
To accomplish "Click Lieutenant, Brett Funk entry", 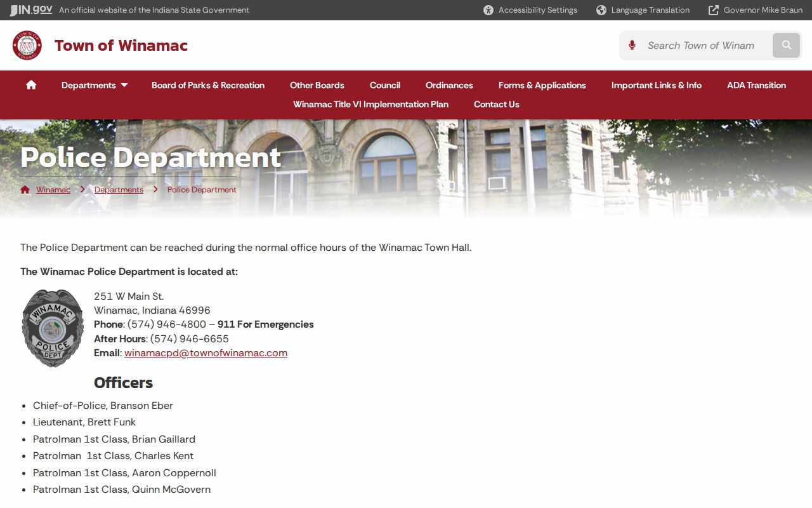I will coord(84,422).
